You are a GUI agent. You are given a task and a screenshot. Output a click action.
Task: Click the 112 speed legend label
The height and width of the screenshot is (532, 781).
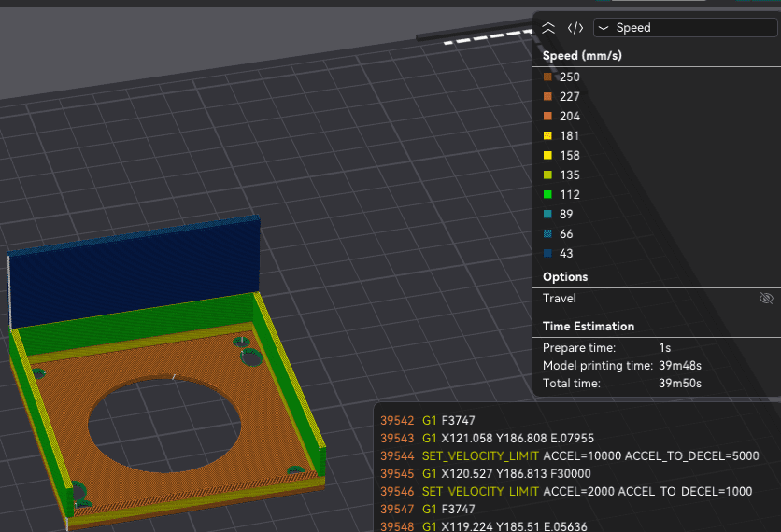(569, 194)
